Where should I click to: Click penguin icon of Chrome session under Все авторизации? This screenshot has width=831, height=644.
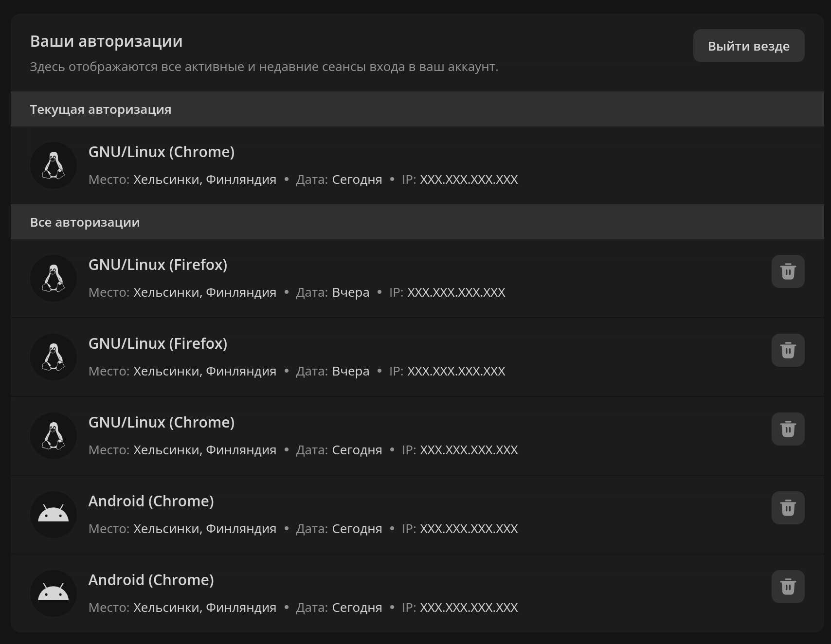click(x=54, y=436)
